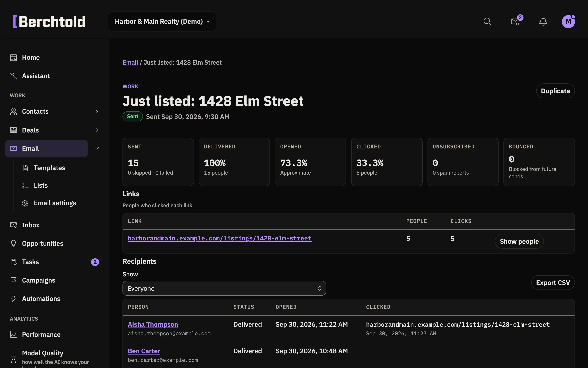Click the green Sent status badge
The image size is (588, 368).
(133, 116)
